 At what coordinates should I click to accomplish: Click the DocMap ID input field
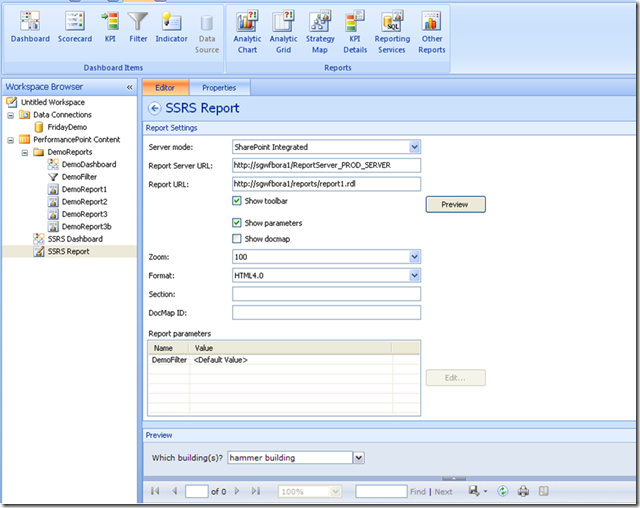coord(327,313)
